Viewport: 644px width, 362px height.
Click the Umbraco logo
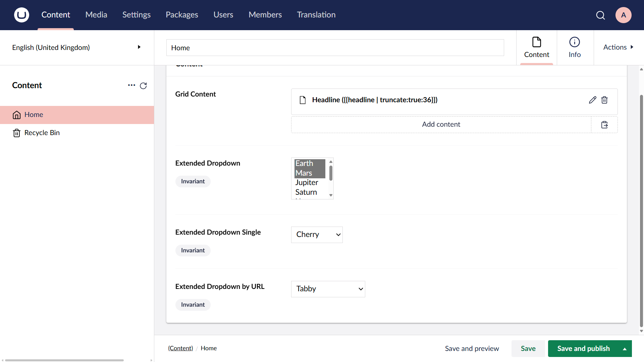(21, 15)
